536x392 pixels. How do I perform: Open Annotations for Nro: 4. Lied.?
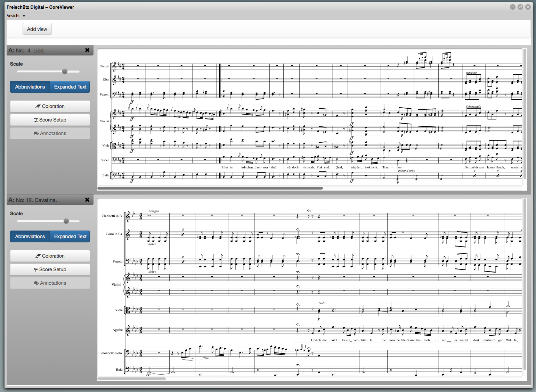pyautogui.click(x=50, y=133)
